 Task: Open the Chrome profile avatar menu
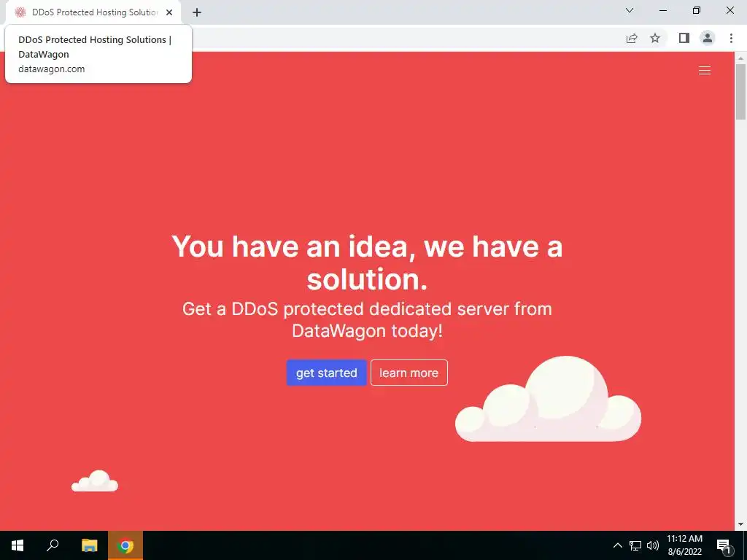point(708,38)
